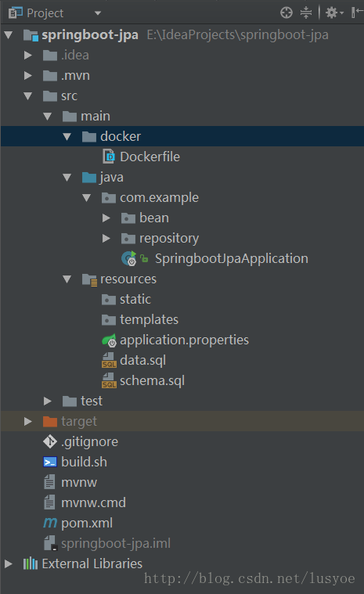This screenshot has width=364, height=594.
Task: Select the templates folder
Action: tap(149, 320)
